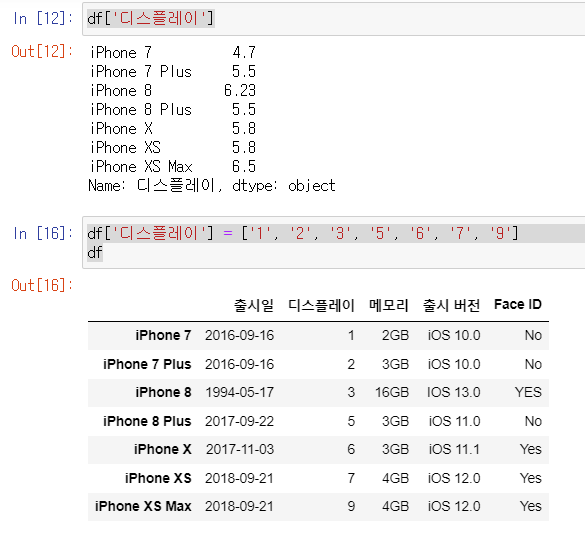Viewport: 585px width, 536px height.
Task: Click the In [12] code cell input
Action: (x=334, y=18)
